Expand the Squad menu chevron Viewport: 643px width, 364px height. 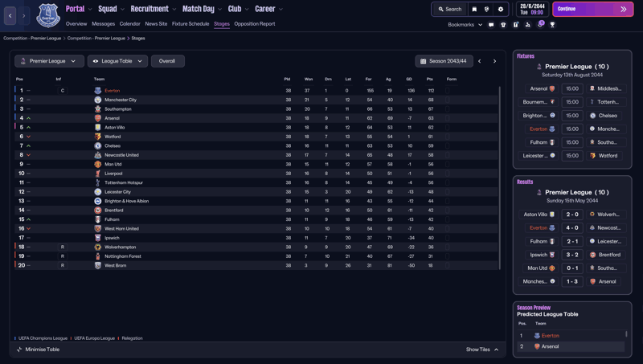click(122, 10)
